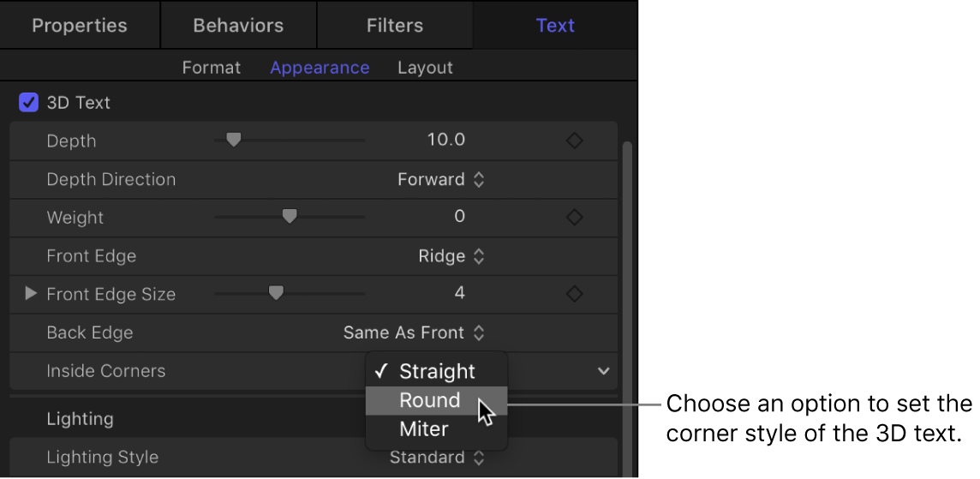
Task: Open the Format pane
Action: [212, 68]
